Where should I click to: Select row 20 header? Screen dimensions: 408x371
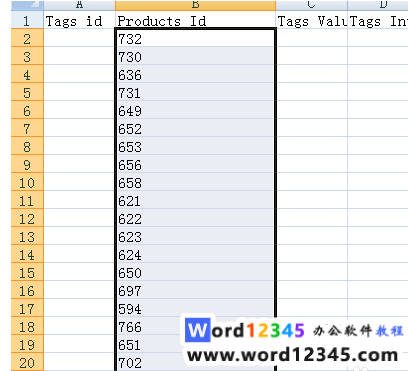pyautogui.click(x=27, y=362)
